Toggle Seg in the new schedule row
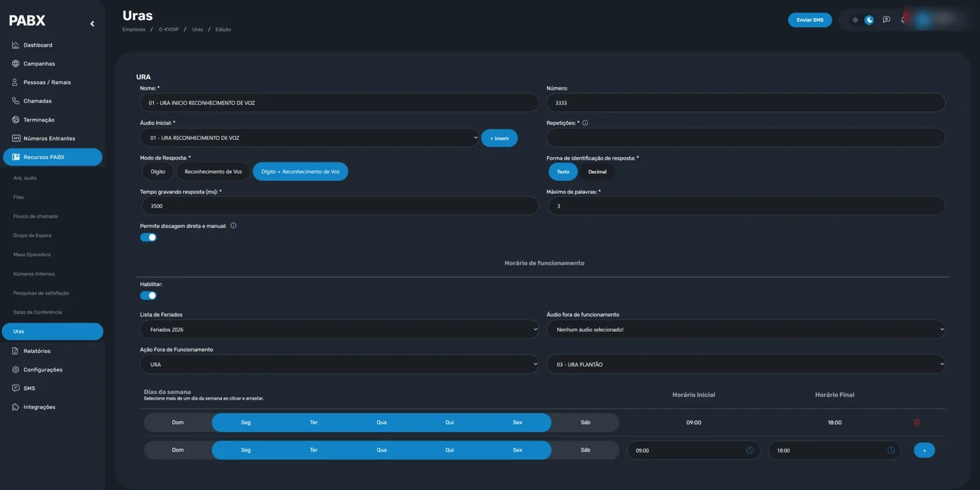 [246, 450]
